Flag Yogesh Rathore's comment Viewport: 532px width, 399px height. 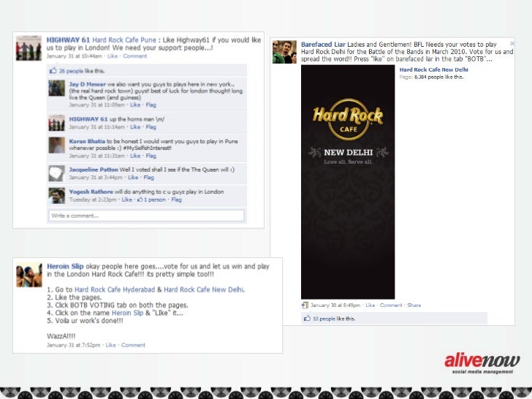pyautogui.click(x=176, y=199)
